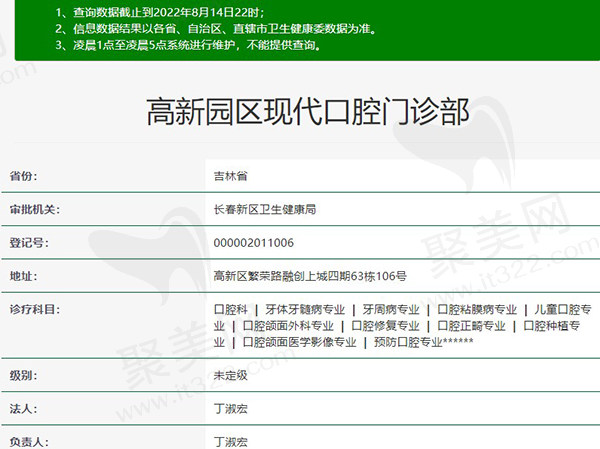The image size is (600, 449).
Task: Select registration number 000002011006
Action: (254, 243)
